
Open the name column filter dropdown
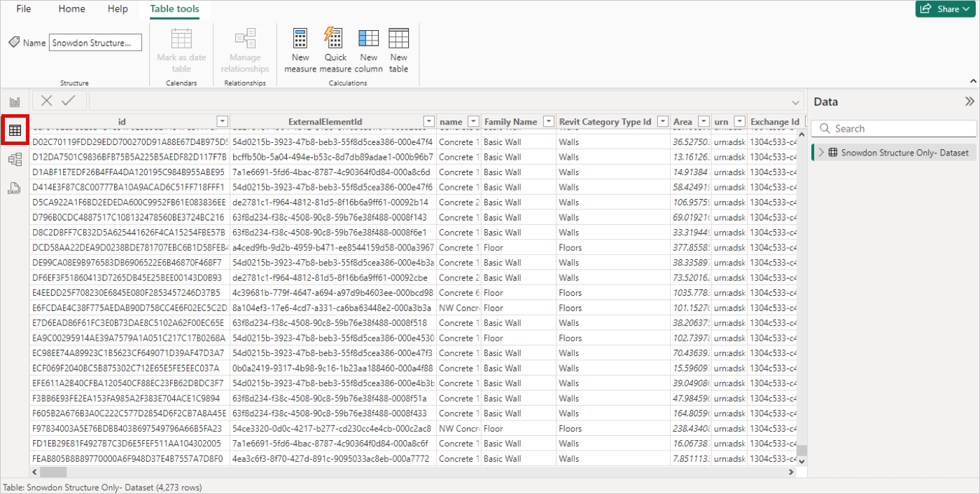473,121
